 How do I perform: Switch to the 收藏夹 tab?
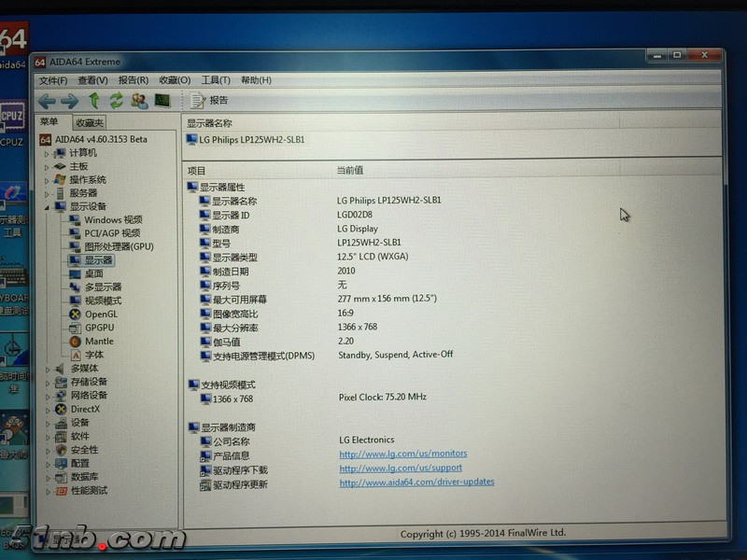click(x=91, y=123)
